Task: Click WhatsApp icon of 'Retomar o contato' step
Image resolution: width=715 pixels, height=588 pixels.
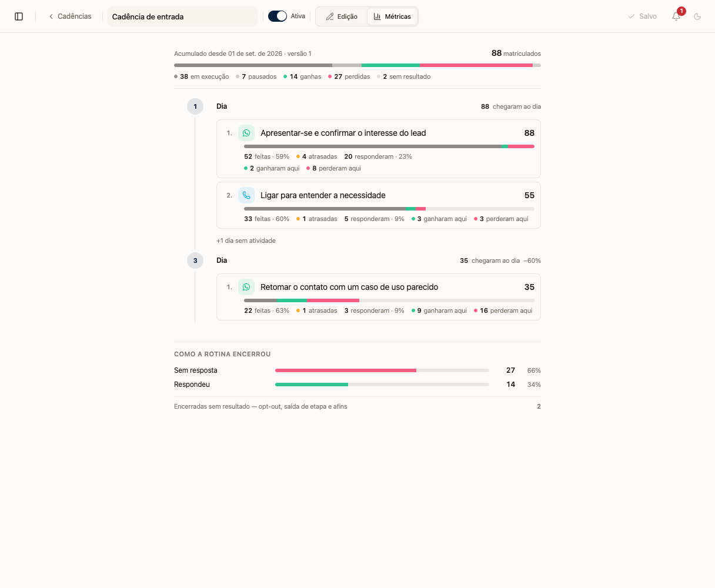Action: coord(246,287)
